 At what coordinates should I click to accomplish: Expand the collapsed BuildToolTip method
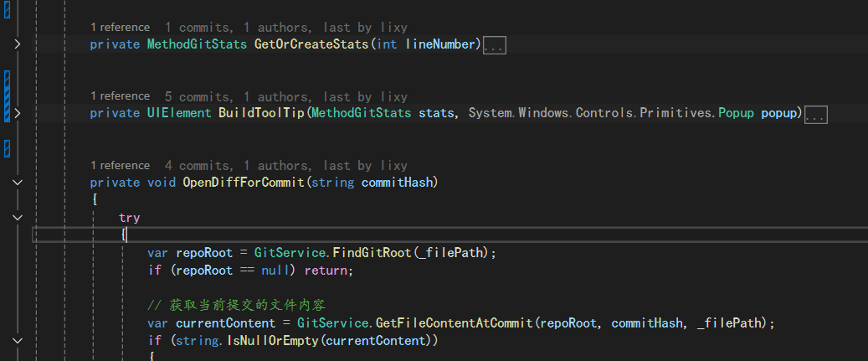(18, 113)
